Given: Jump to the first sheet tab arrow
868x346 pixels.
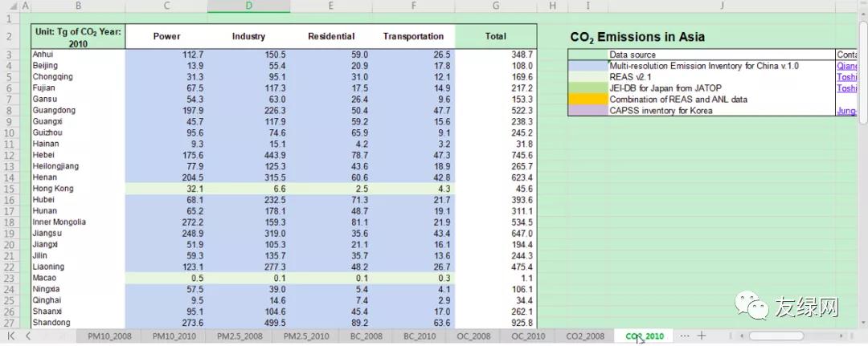Looking at the screenshot, I should coord(11,336).
